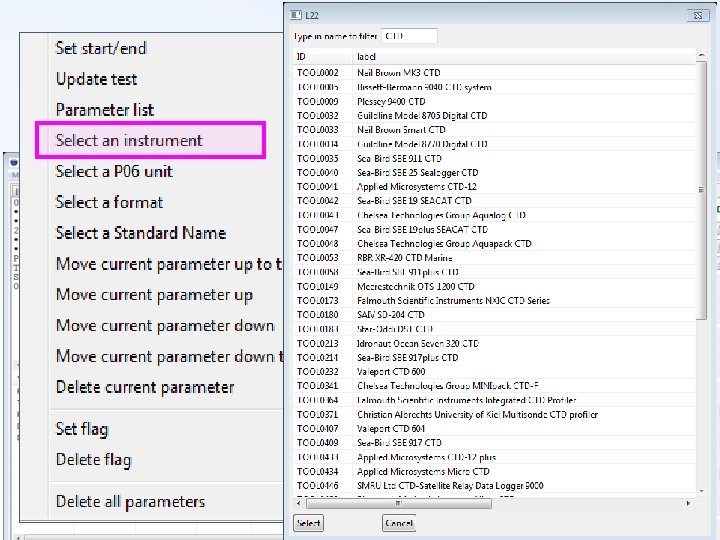Sort by the ID column header
This screenshot has height=540, width=720.
[323, 56]
